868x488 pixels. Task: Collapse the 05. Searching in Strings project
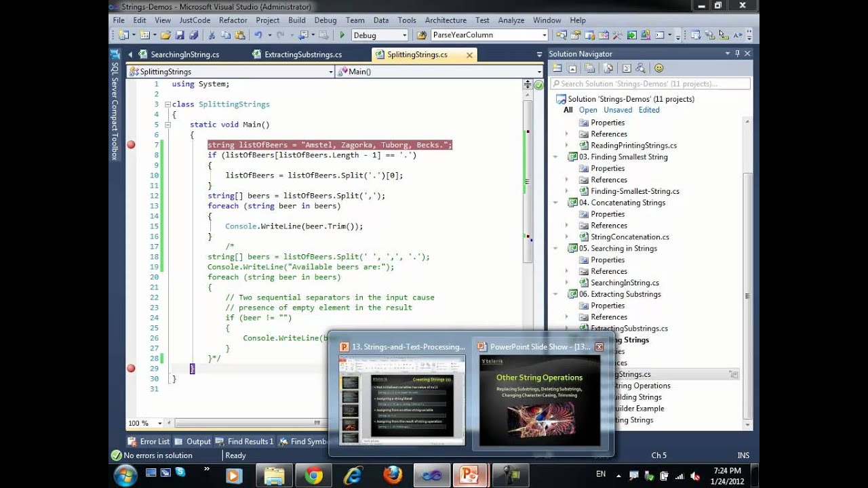coord(555,248)
